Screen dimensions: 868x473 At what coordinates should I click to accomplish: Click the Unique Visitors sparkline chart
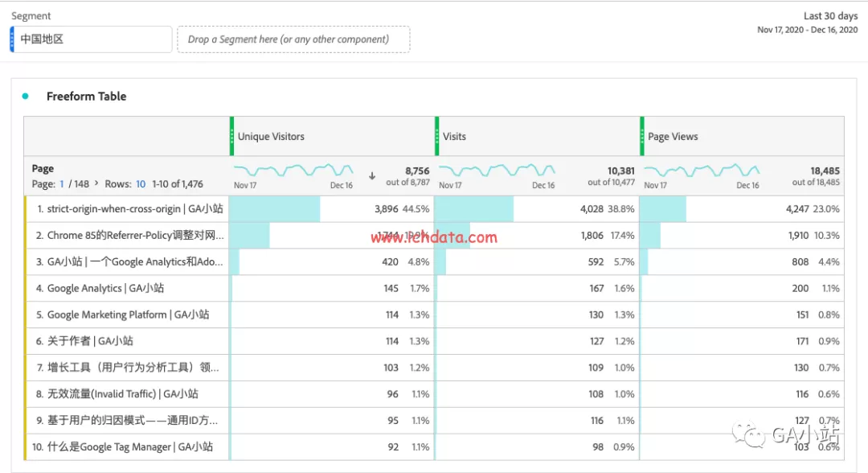click(x=293, y=171)
